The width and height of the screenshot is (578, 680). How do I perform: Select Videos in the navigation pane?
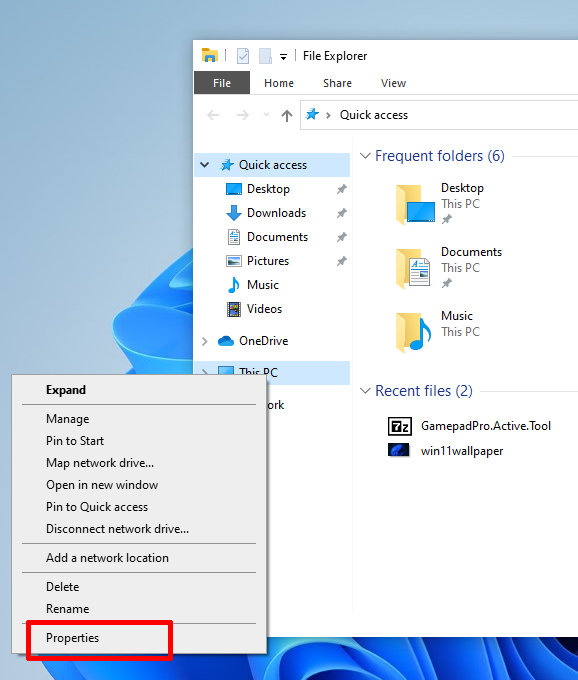[264, 309]
